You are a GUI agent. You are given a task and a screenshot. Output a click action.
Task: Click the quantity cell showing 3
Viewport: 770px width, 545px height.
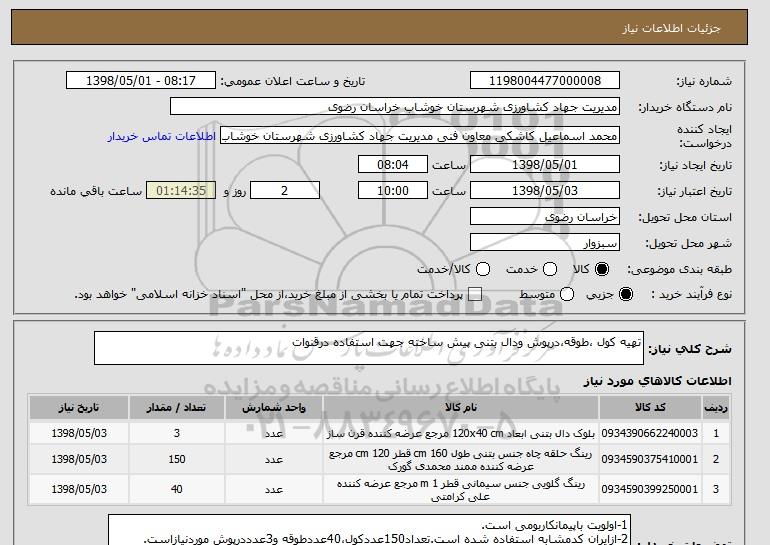(x=177, y=433)
